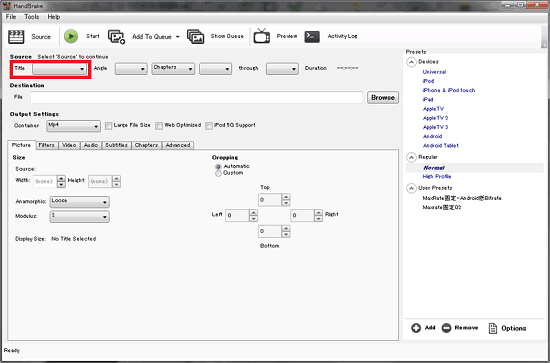Image resolution: width=550 pixels, height=363 pixels.
Task: Collapse the User Presets group
Action: (411, 188)
